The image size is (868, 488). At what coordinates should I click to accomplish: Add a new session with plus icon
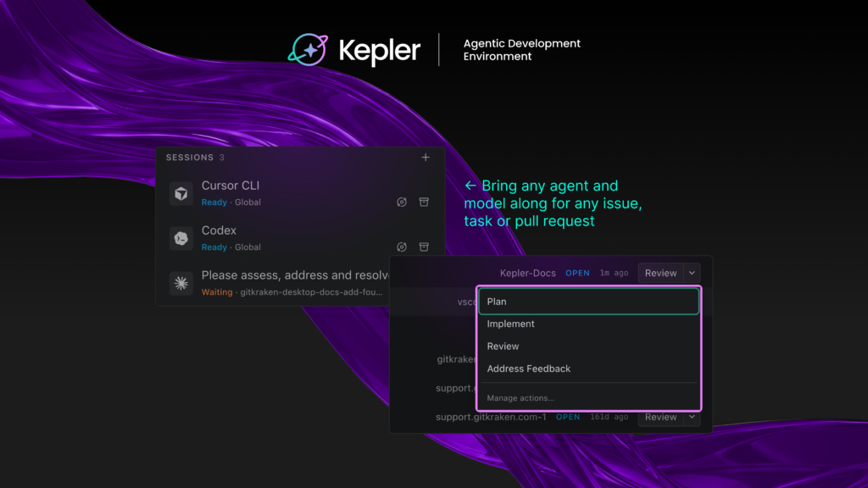point(426,158)
